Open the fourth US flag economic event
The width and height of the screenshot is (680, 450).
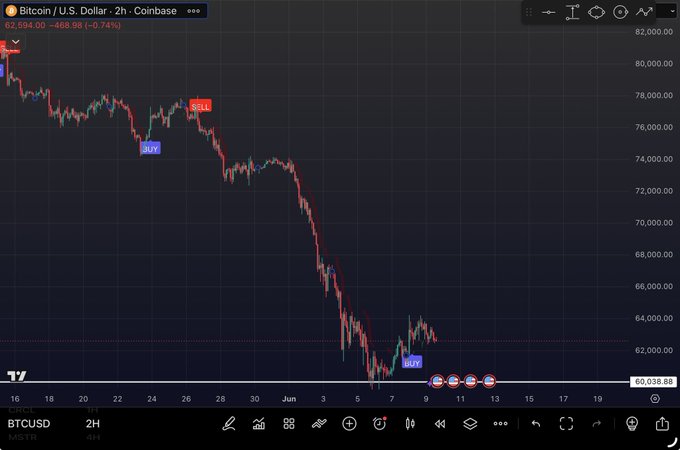pos(489,382)
